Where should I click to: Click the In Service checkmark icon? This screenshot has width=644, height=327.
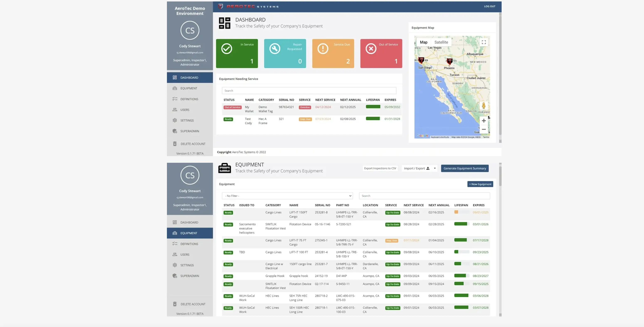pyautogui.click(x=227, y=48)
